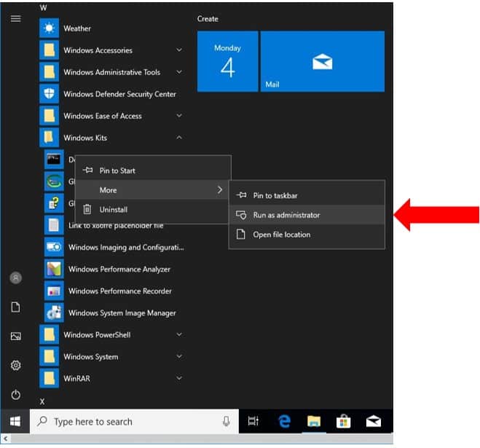Expand Windows System chevron
This screenshot has width=480, height=448.
179,356
